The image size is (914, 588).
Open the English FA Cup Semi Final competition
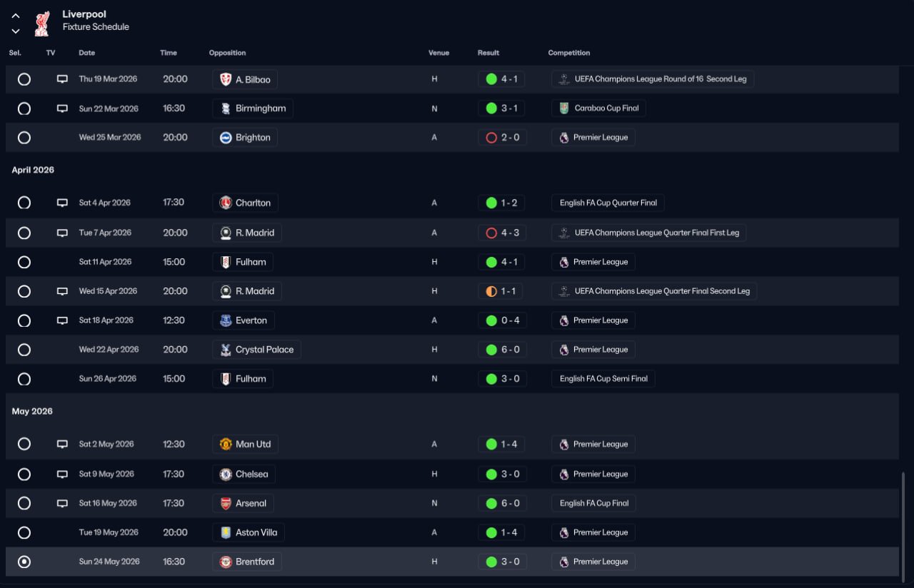pos(603,379)
